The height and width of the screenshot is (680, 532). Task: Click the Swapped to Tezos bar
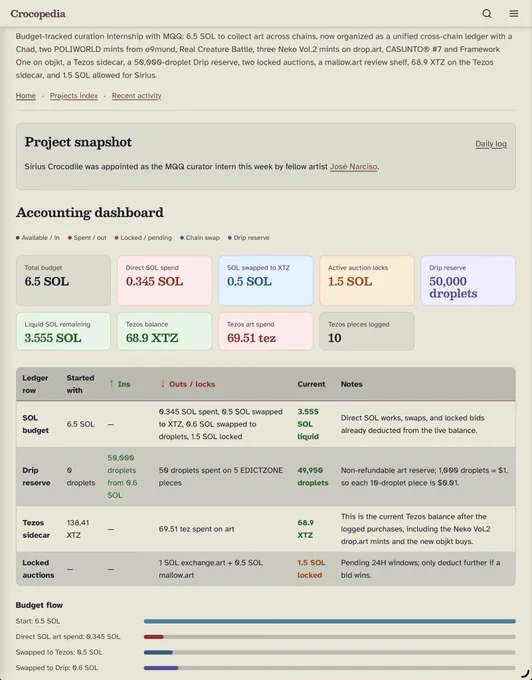click(x=330, y=652)
